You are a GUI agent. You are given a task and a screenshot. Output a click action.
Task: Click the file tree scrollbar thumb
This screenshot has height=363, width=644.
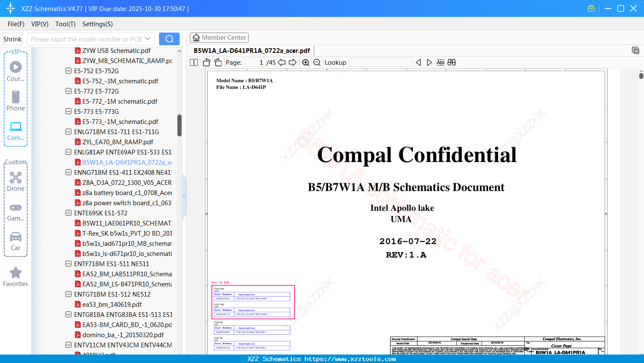tap(179, 125)
